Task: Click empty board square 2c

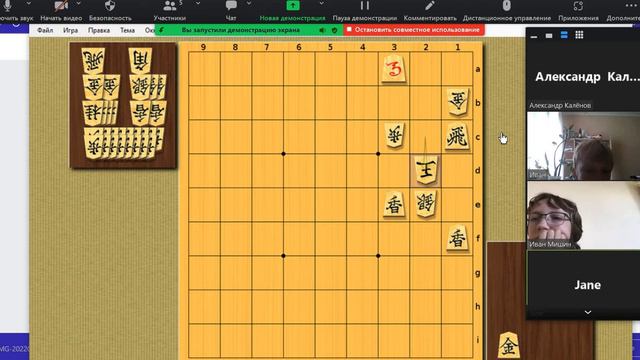Action: tap(426, 137)
